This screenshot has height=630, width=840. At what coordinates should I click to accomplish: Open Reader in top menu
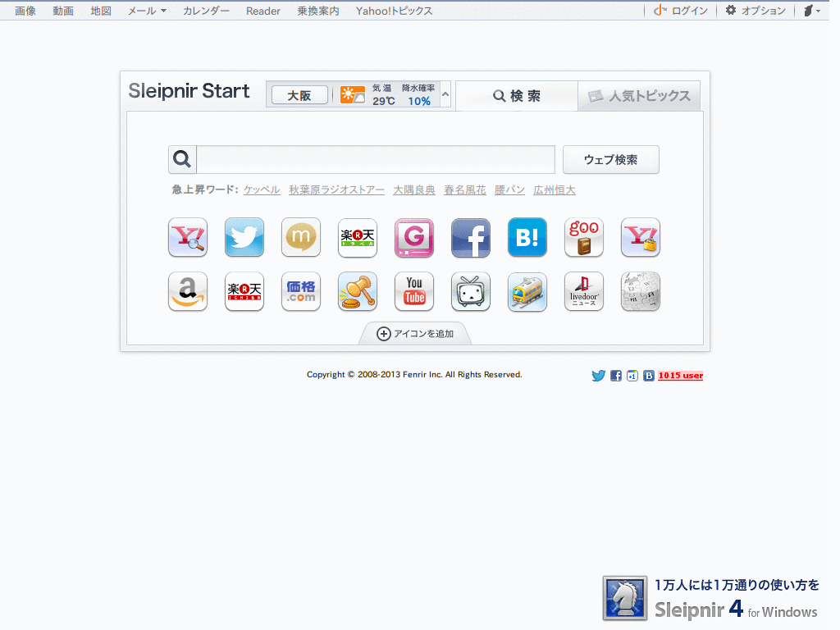[263, 11]
